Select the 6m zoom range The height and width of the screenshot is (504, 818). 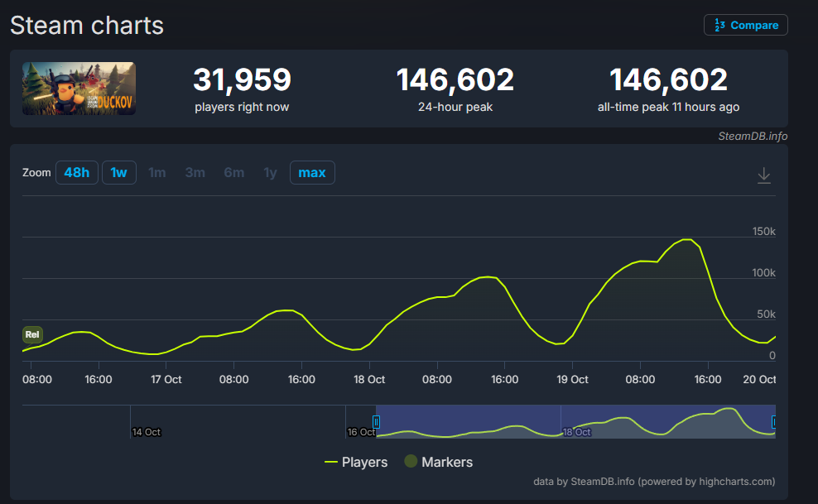coord(233,172)
